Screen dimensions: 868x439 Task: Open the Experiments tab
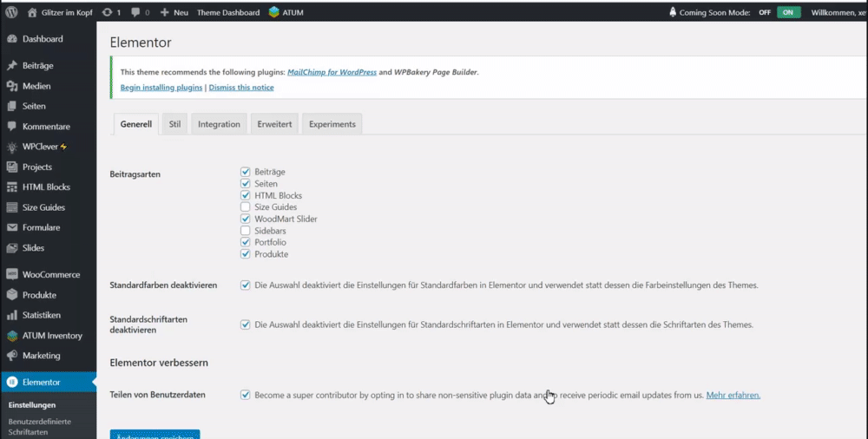pyautogui.click(x=332, y=124)
